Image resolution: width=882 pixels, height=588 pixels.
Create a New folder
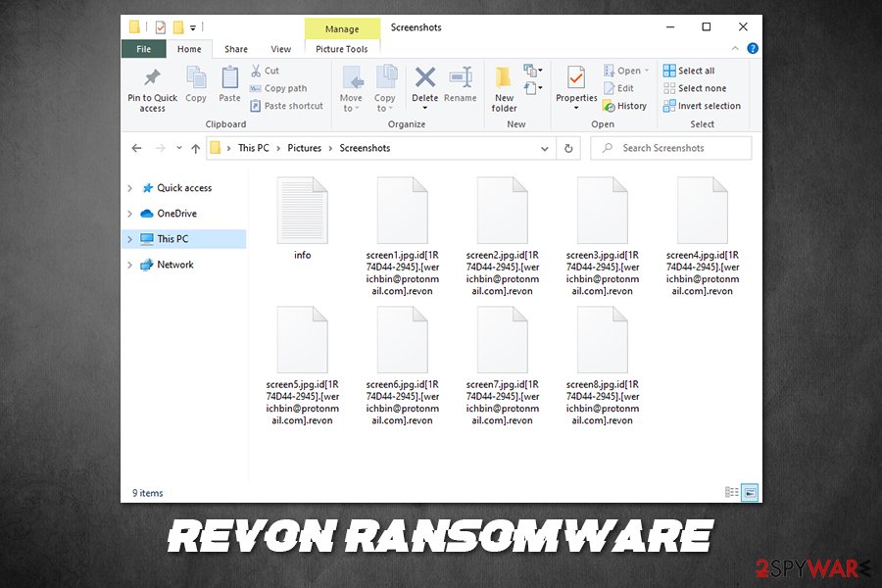coord(504,88)
